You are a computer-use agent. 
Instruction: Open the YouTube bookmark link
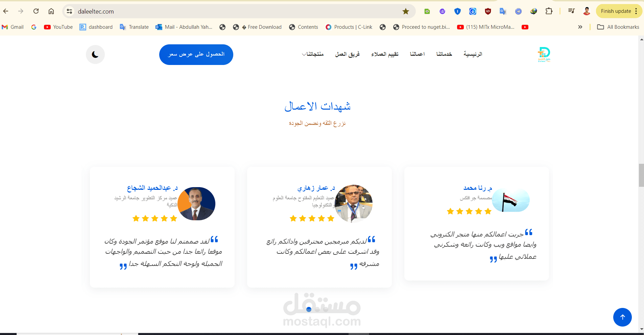click(58, 27)
